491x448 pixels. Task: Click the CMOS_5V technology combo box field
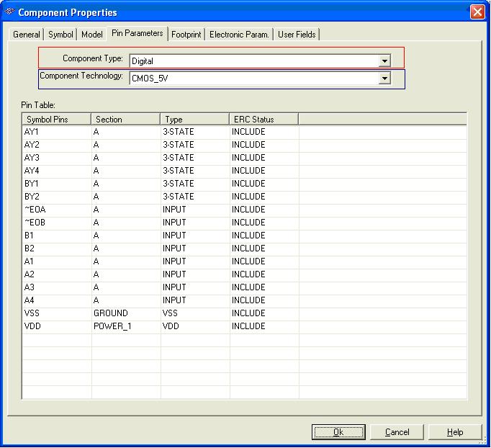[253, 79]
